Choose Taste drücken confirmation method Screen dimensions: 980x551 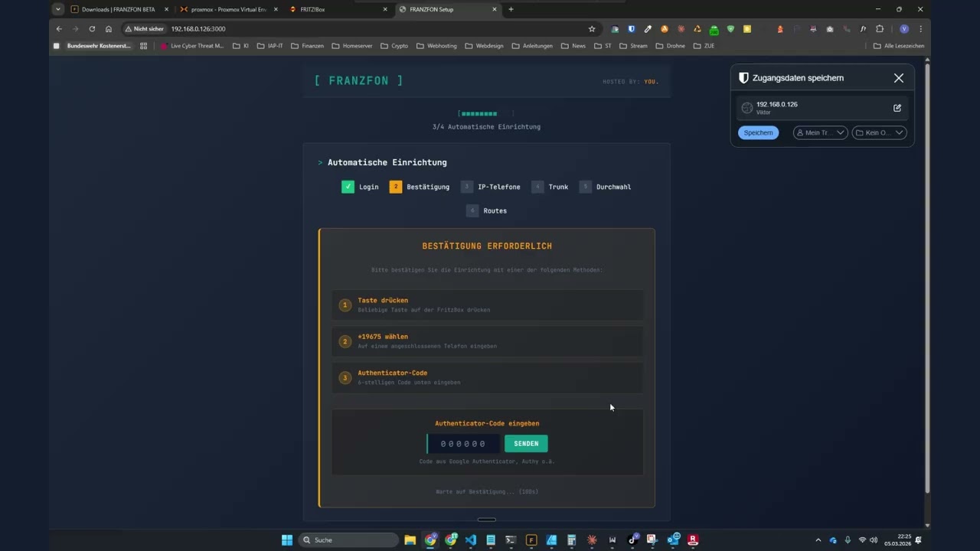[488, 305]
